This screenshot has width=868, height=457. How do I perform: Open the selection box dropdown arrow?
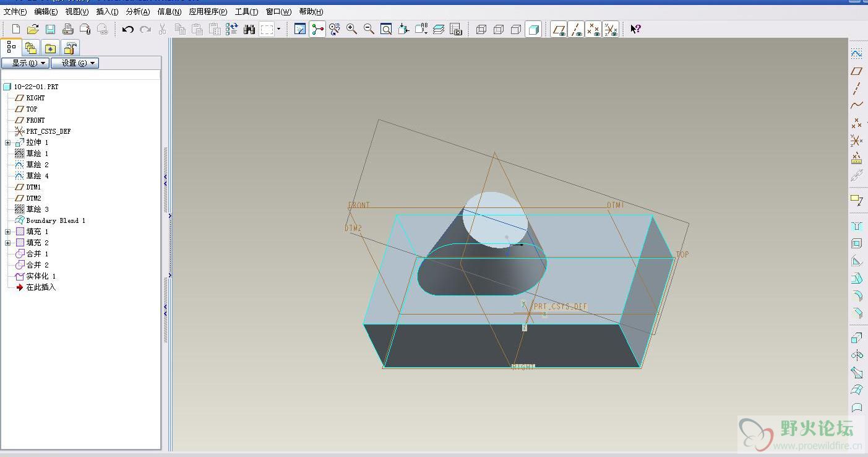click(278, 29)
